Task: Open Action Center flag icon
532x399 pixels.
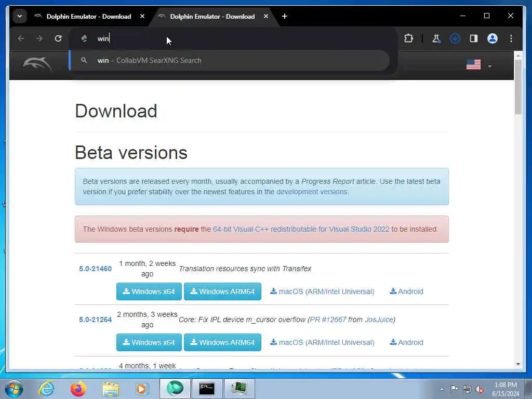Action: pyautogui.click(x=454, y=389)
